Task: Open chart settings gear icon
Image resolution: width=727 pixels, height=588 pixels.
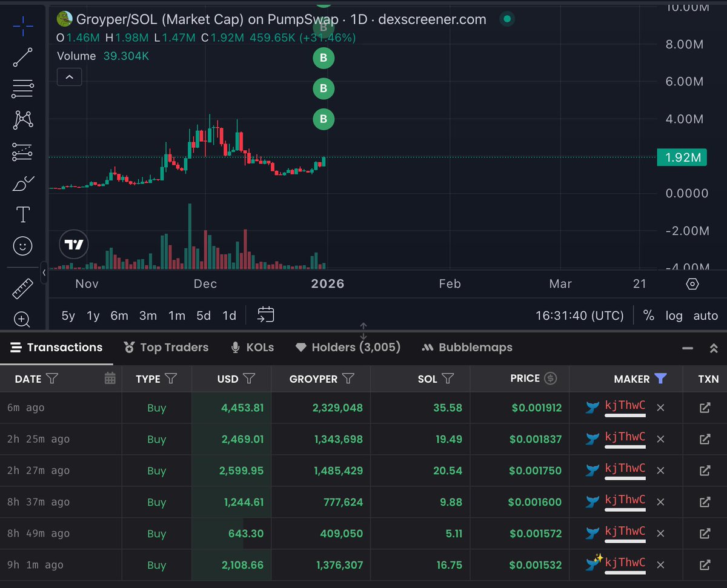Action: tap(693, 284)
